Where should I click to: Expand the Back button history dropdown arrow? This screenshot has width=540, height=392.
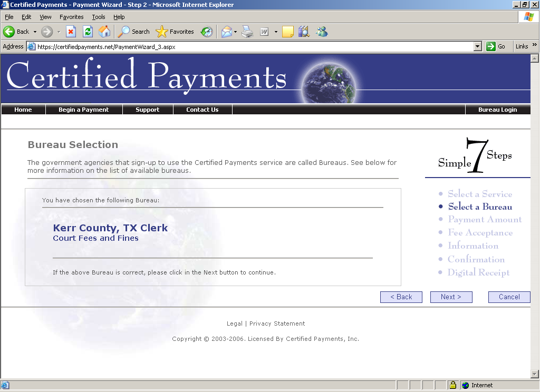pyautogui.click(x=35, y=32)
